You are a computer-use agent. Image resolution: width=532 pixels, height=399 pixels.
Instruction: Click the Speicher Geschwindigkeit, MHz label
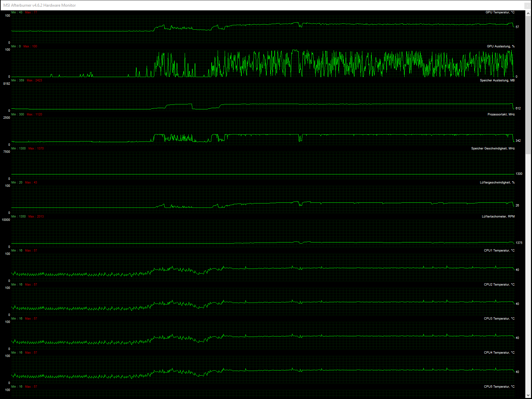(x=493, y=148)
